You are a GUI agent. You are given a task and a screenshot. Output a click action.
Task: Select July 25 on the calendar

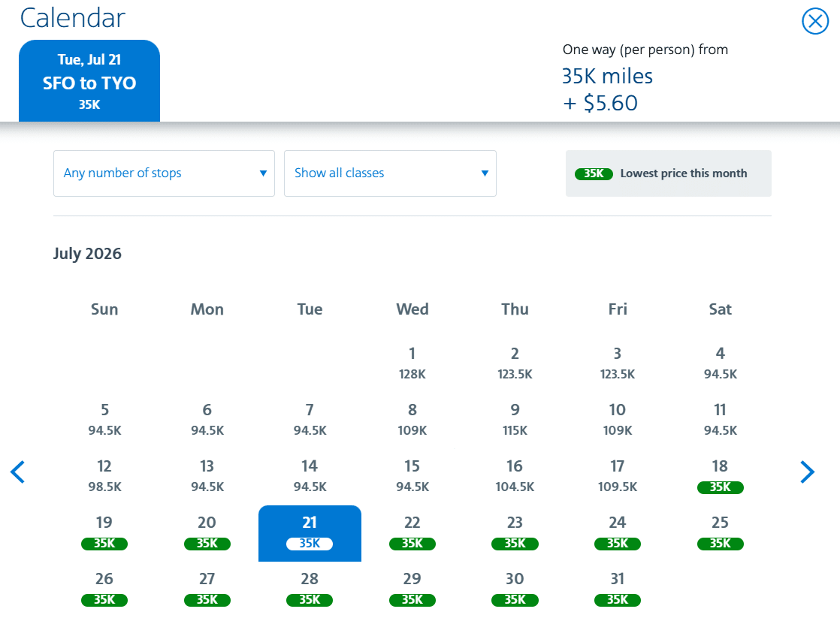720,532
